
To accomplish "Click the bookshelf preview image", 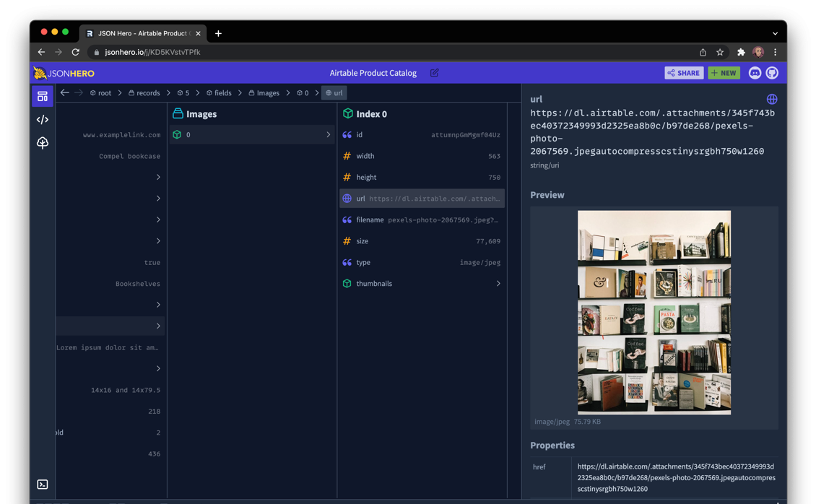I will pos(654,313).
